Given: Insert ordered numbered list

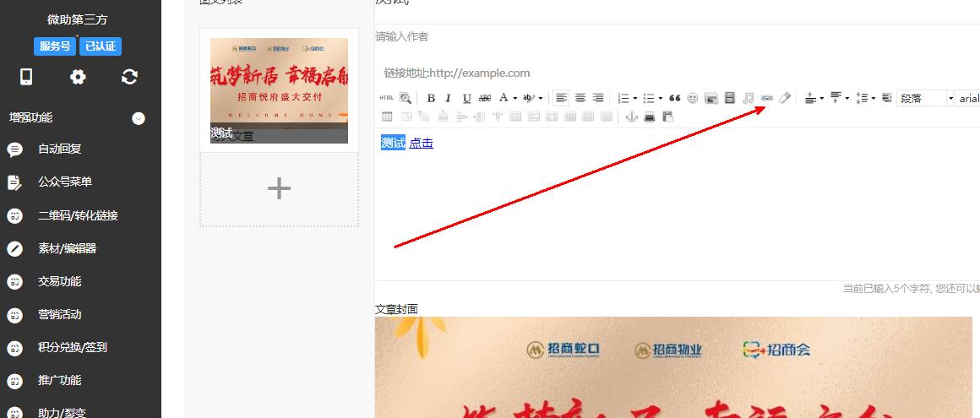Looking at the screenshot, I should tap(623, 98).
